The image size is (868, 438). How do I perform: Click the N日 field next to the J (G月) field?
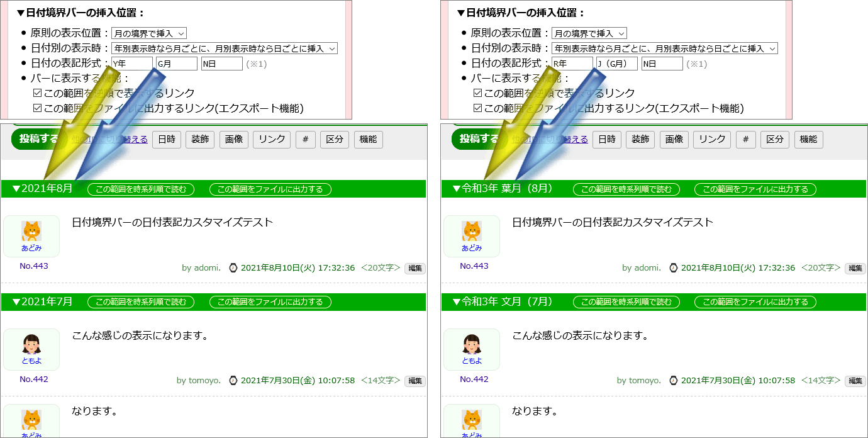(662, 64)
